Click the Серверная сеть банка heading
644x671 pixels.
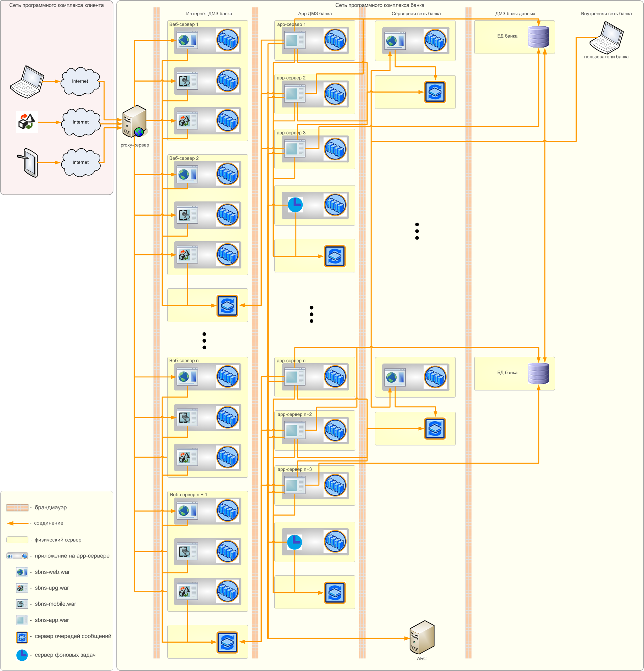click(416, 13)
